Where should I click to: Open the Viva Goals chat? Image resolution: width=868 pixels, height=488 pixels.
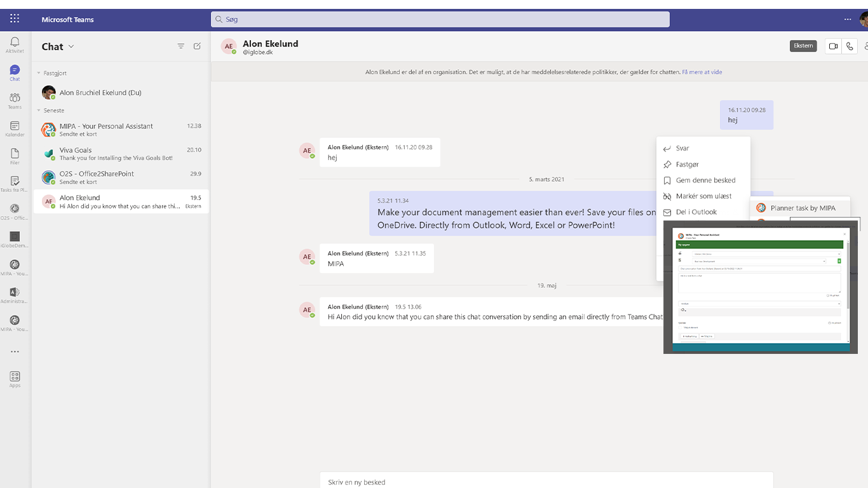pos(121,154)
